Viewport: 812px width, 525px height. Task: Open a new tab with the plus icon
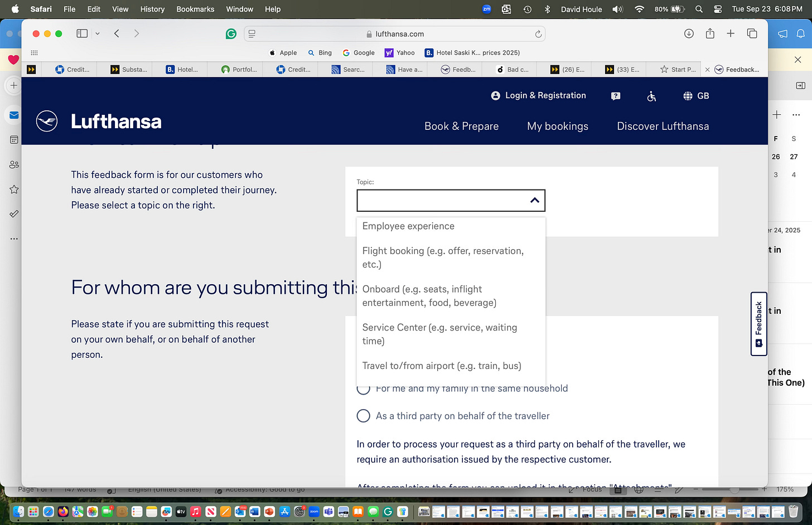(731, 33)
